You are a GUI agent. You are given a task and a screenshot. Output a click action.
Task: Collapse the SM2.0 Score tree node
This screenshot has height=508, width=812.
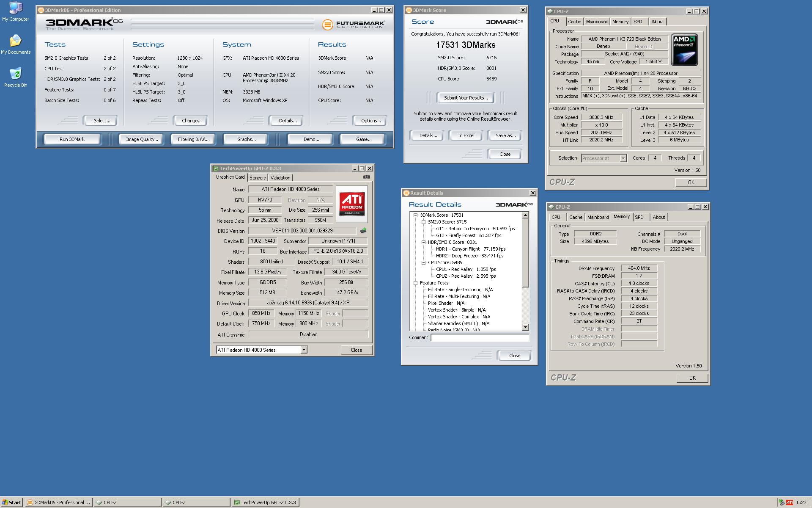tap(423, 222)
